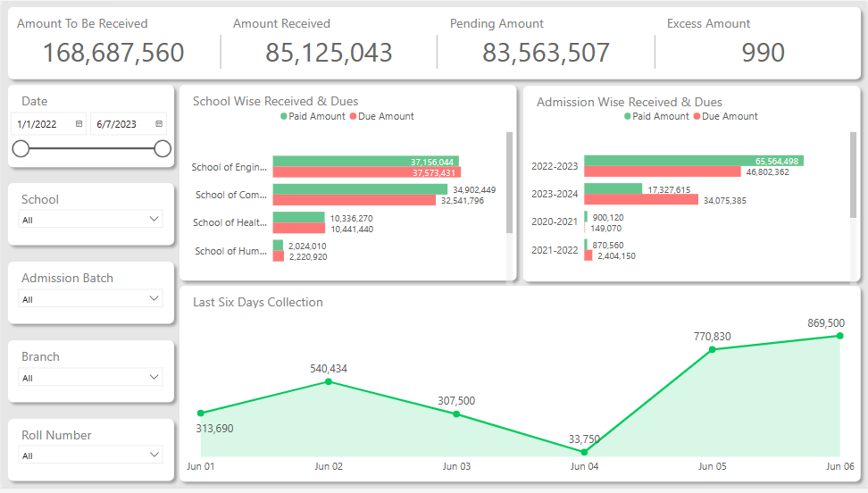The height and width of the screenshot is (493, 868).
Task: Click the Admission Wise Received & Dues title
Action: pyautogui.click(x=630, y=103)
